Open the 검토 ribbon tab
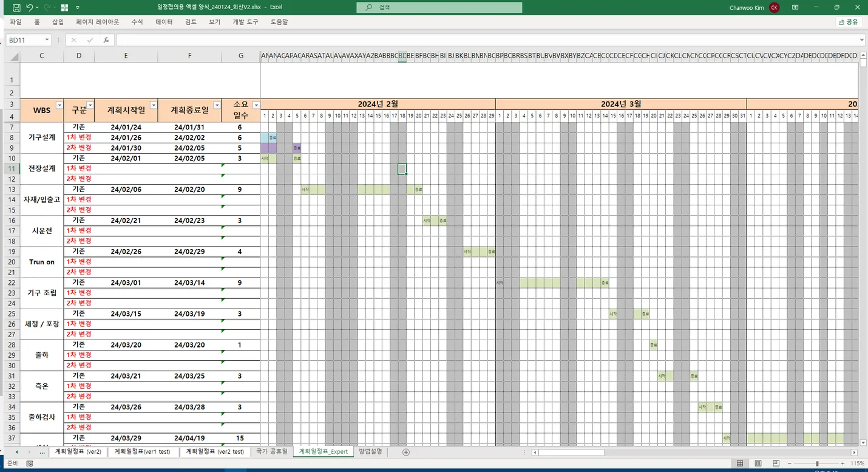868x472 pixels. click(191, 22)
